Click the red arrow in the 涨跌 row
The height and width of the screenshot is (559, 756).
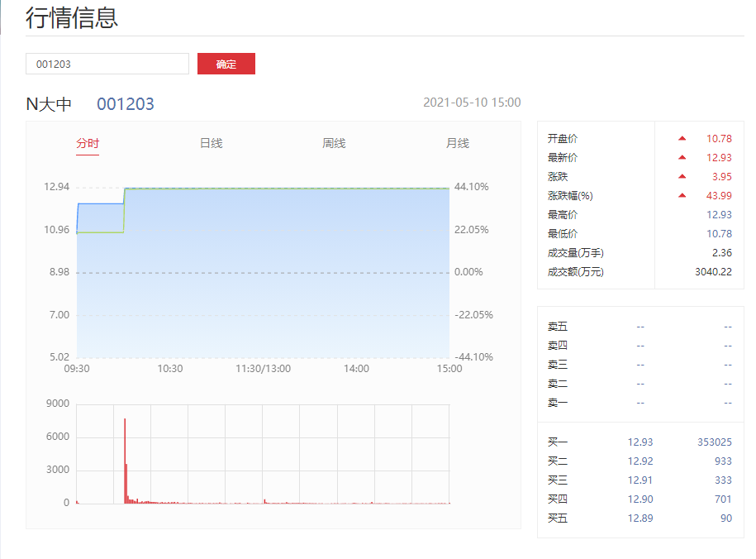[682, 176]
